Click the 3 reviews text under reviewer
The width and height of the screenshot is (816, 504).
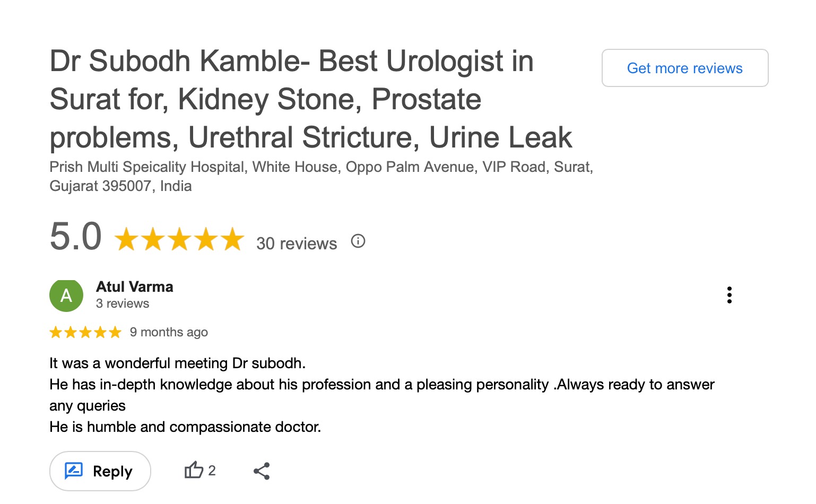(x=123, y=304)
